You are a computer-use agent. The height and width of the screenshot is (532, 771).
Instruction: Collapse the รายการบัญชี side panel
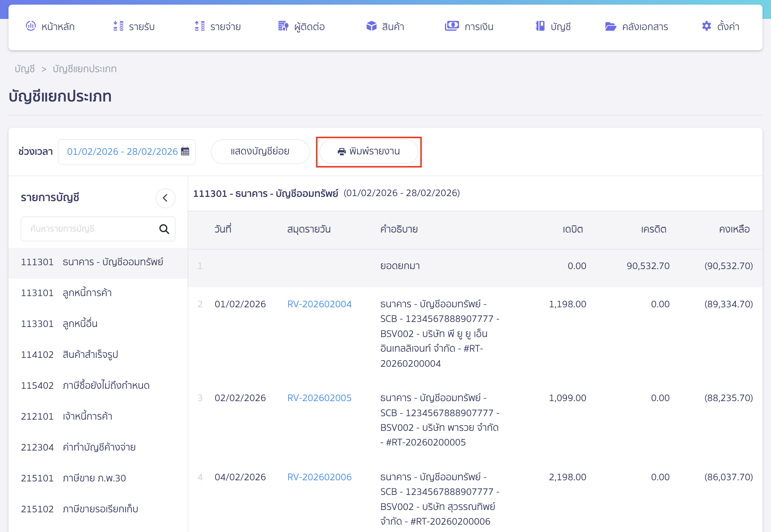click(x=165, y=198)
